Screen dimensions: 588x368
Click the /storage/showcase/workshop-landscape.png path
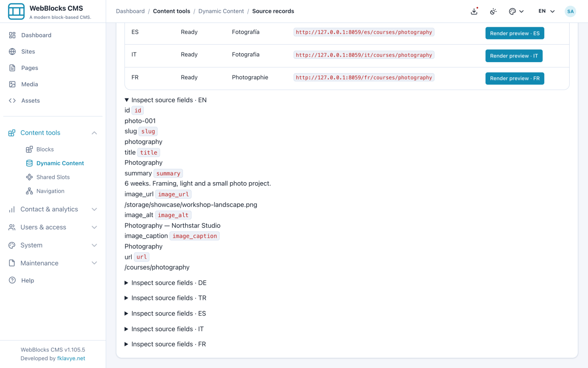click(191, 204)
